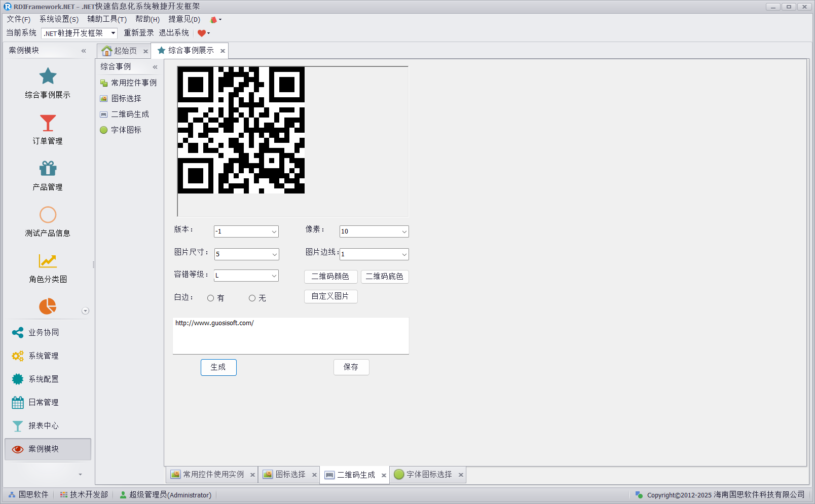815x504 pixels.
Task: Click the 生成 button
Action: click(218, 367)
